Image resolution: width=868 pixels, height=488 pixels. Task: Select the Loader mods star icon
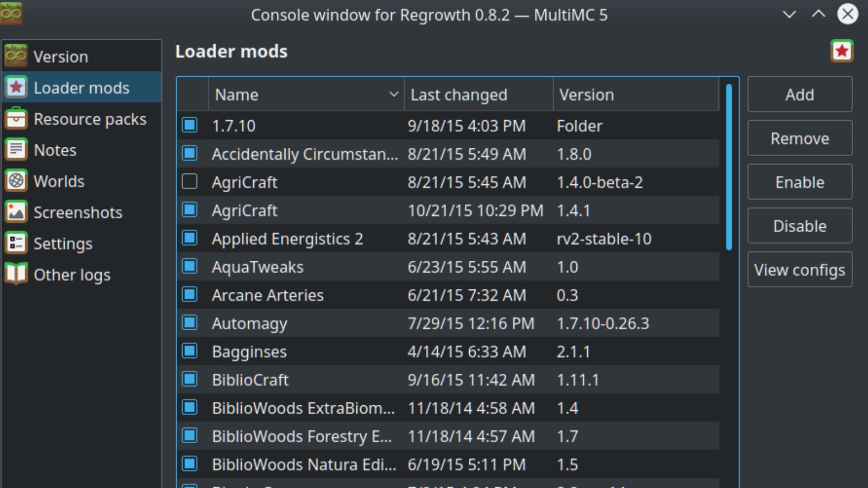pyautogui.click(x=16, y=87)
